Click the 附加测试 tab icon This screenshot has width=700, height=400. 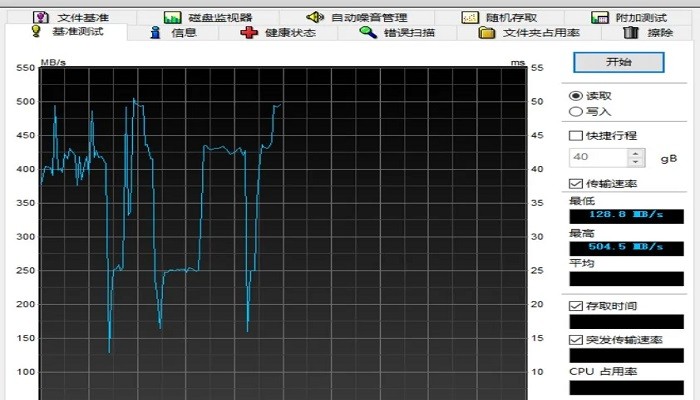click(x=600, y=17)
